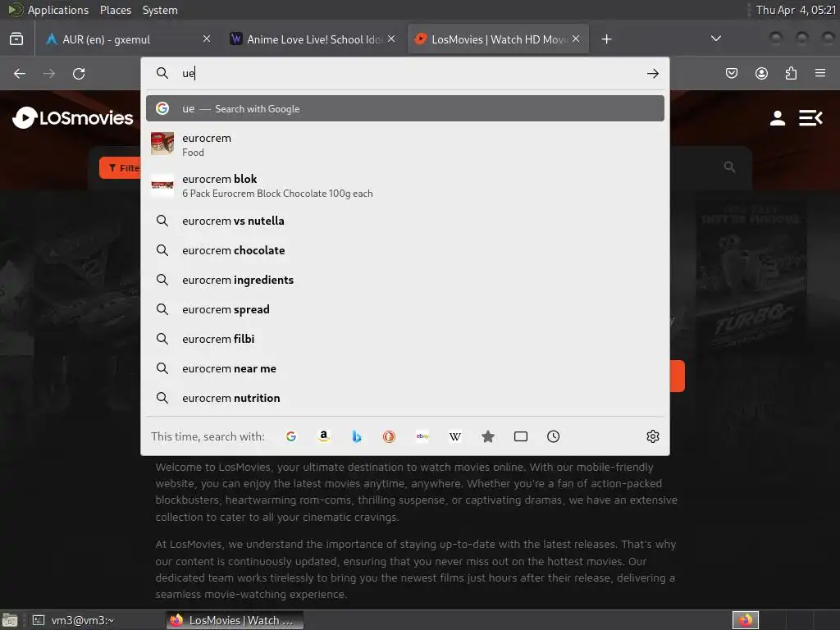Pick 'eurocrem spread' suggestion
Image resolution: width=840 pixels, height=630 pixels.
pos(405,309)
